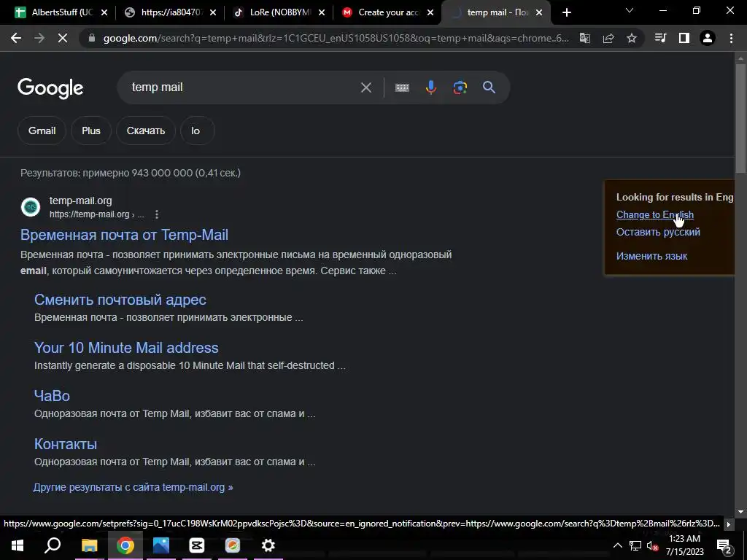Open Windows taskbar search
Viewport: 747px width, 560px height.
tap(53, 545)
